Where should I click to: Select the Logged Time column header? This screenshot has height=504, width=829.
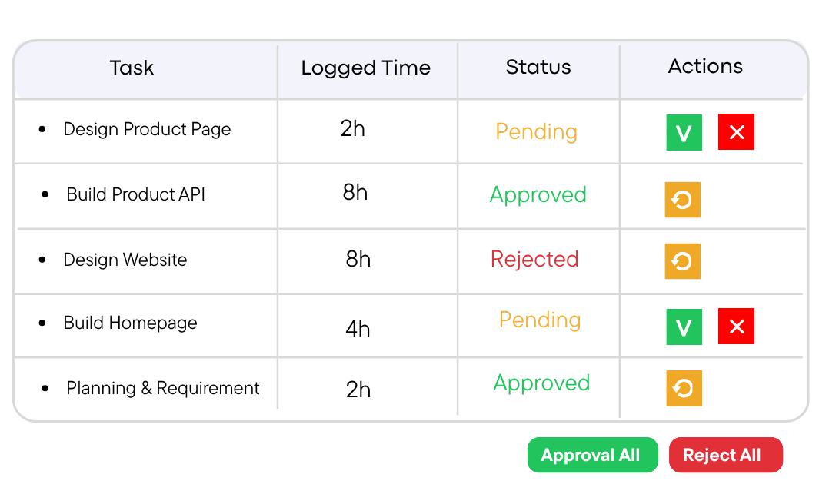point(366,68)
